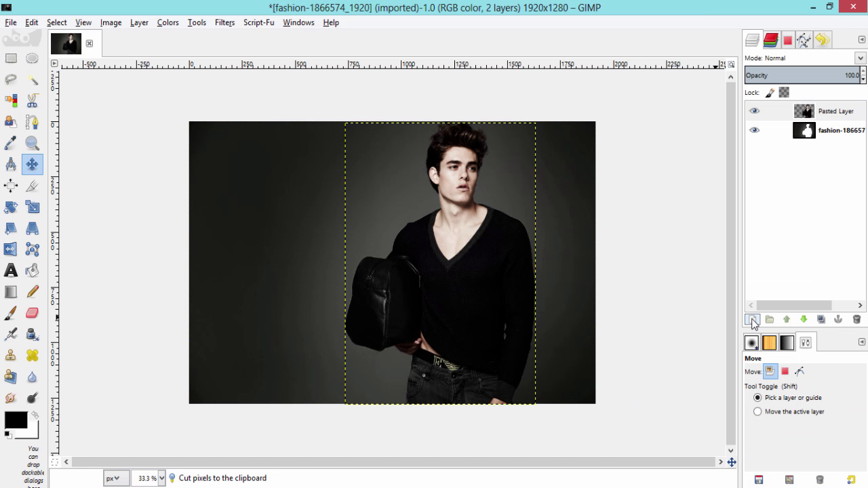Select the Paintbrush tool

click(x=11, y=312)
